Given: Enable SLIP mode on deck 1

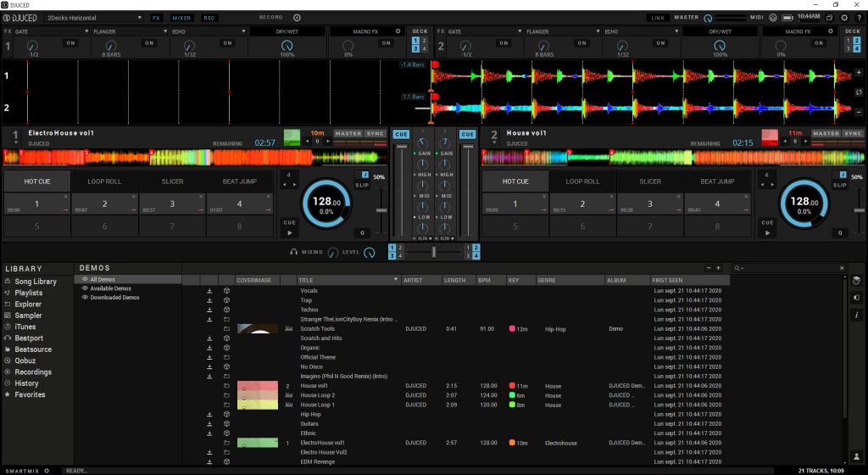Looking at the screenshot, I should 362,185.
